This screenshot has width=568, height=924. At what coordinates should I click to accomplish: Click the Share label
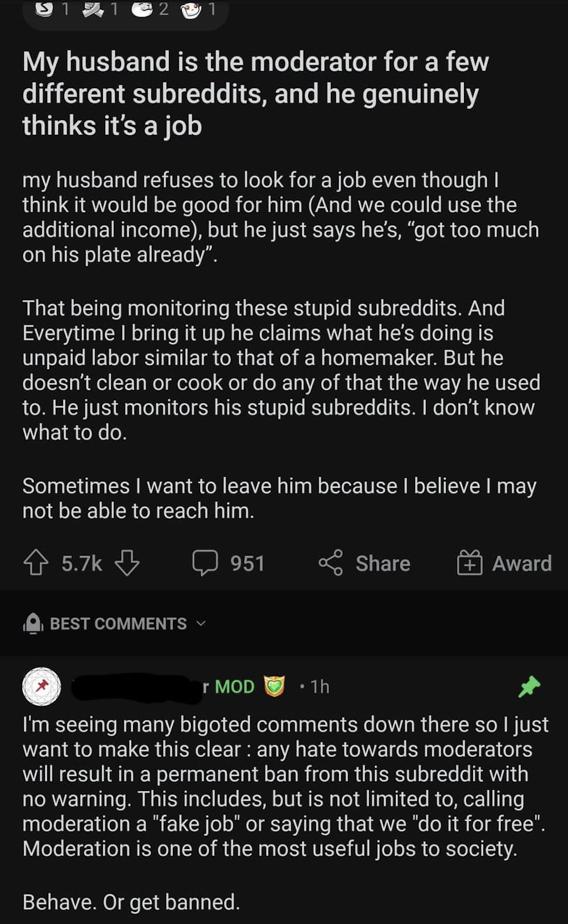coord(383,563)
